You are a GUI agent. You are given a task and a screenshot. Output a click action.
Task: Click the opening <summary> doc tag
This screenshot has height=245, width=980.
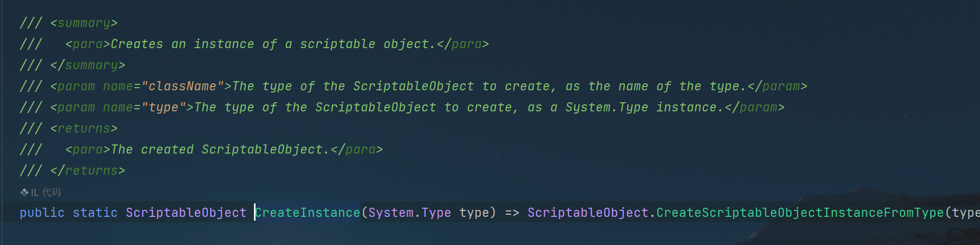click(84, 23)
